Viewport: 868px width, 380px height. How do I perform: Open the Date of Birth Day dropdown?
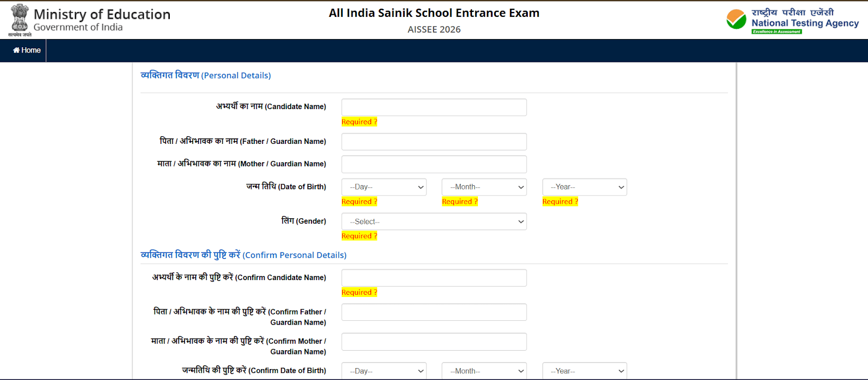[x=384, y=187]
